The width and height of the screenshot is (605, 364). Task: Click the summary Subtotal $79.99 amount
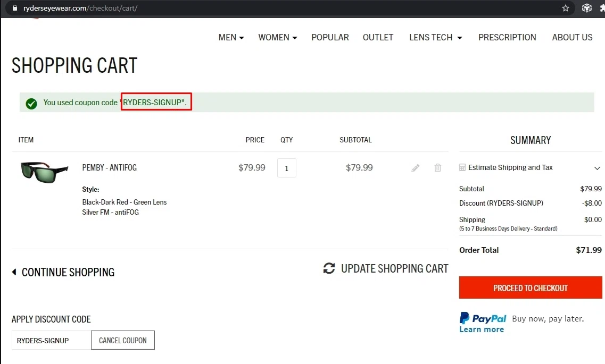click(x=591, y=189)
